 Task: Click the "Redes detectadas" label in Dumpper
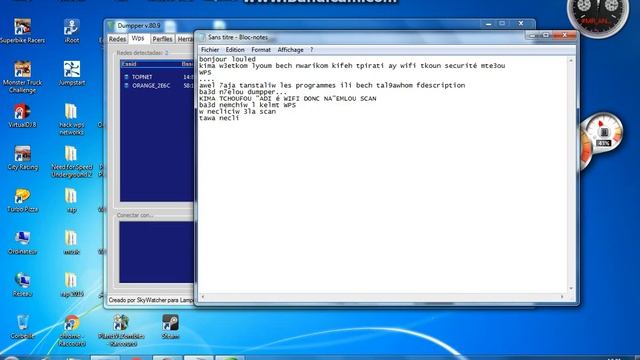coord(142,53)
